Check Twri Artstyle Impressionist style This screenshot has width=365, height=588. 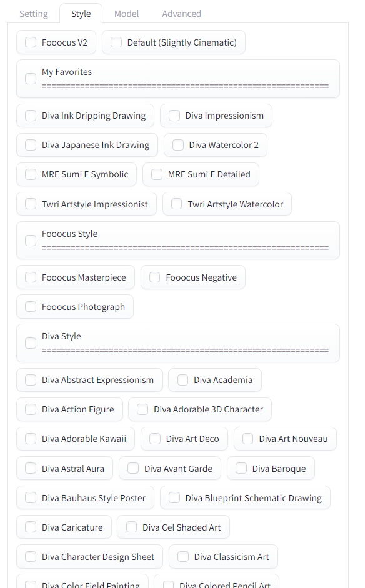[30, 204]
